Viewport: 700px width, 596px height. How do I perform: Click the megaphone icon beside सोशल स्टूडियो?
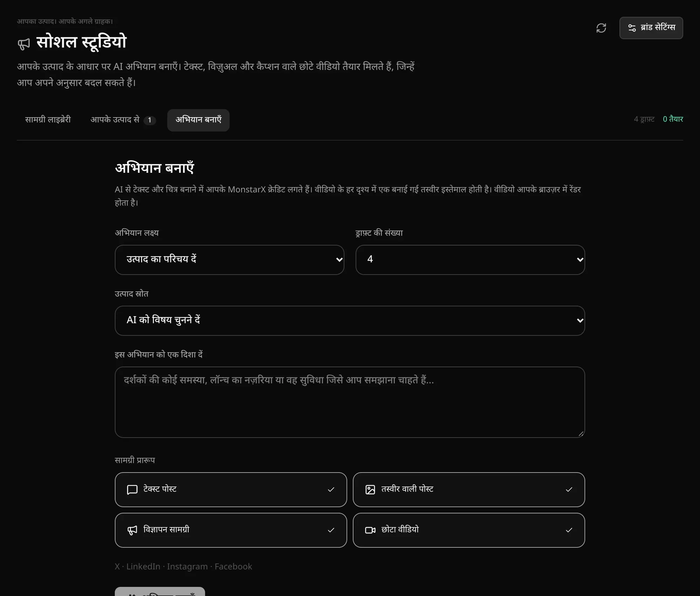[x=24, y=44]
